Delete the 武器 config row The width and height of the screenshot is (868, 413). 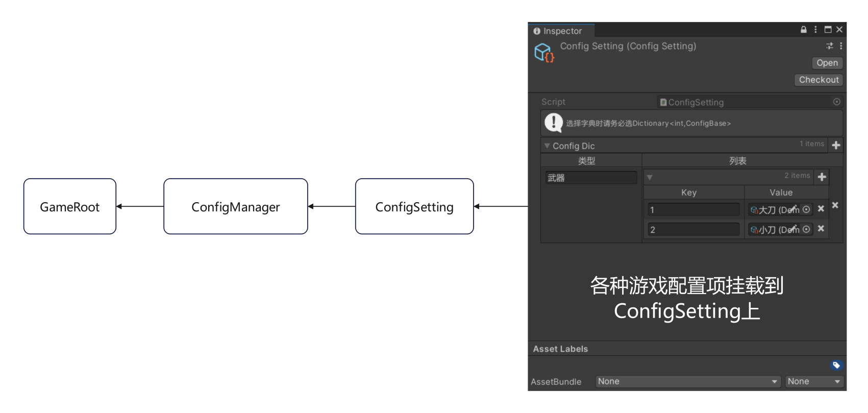point(835,205)
